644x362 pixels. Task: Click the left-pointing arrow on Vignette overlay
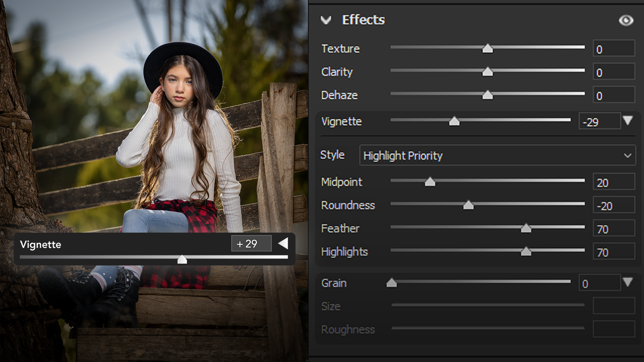[283, 243]
